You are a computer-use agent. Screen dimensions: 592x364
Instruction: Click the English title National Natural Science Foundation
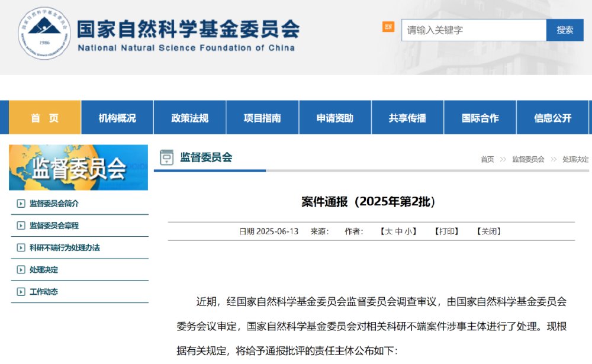[186, 48]
